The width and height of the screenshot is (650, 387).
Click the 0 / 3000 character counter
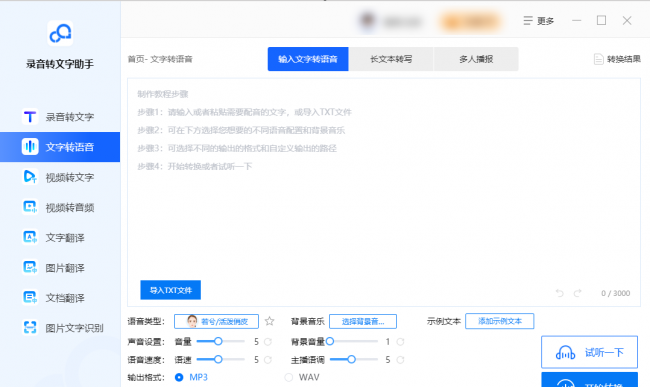coord(616,293)
